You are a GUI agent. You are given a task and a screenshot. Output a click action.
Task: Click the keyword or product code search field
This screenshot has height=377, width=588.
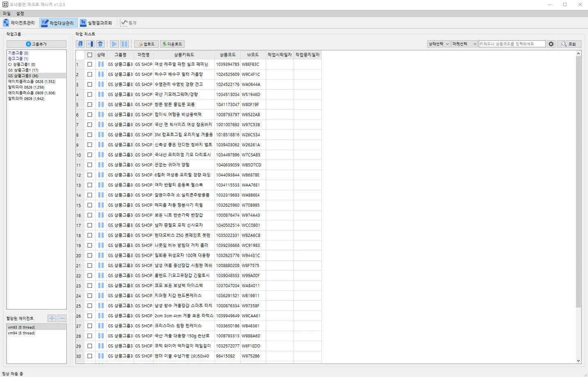click(512, 44)
